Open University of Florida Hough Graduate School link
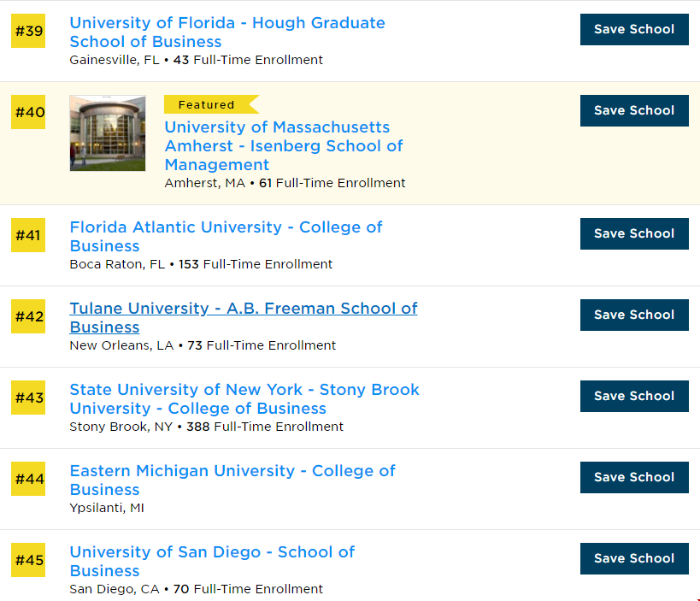 coord(227,32)
